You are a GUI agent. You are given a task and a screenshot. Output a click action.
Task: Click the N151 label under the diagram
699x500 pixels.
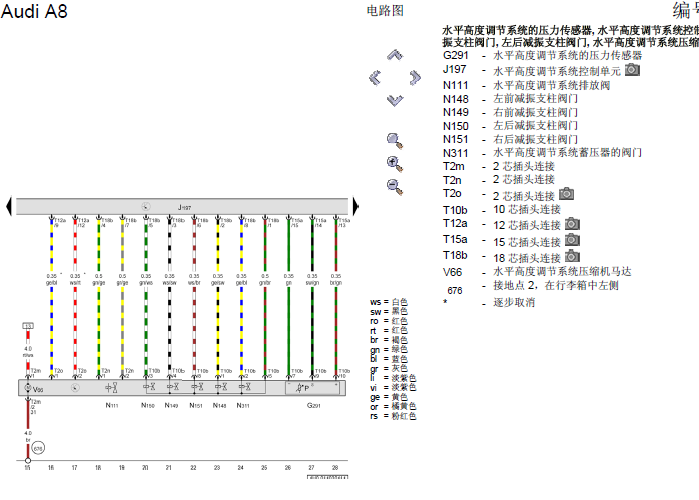[x=196, y=406]
